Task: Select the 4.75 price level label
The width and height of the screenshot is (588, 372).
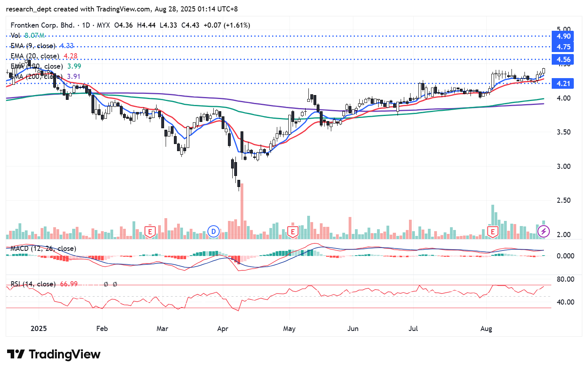Action: point(564,47)
